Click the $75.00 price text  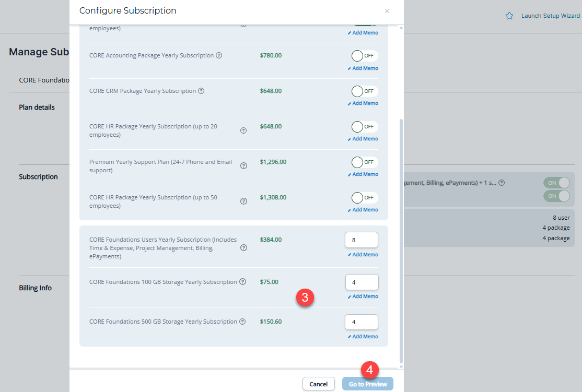[269, 282]
